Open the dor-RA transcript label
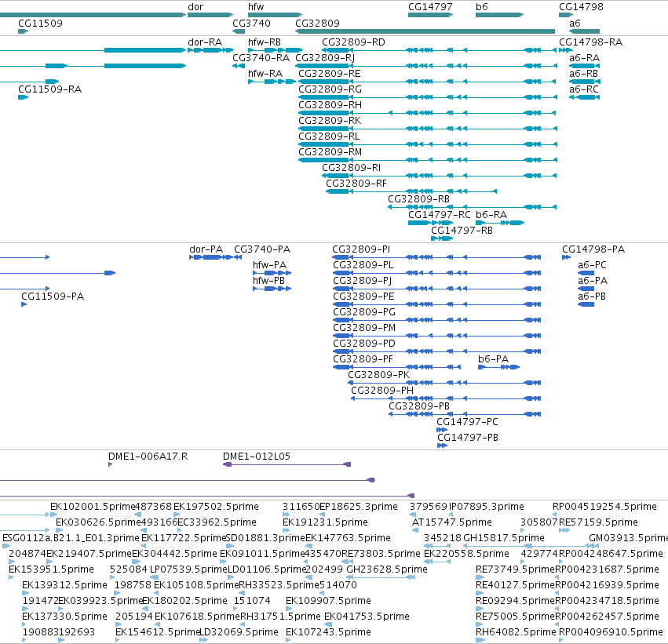This screenshot has height=644, width=668. 205,42
